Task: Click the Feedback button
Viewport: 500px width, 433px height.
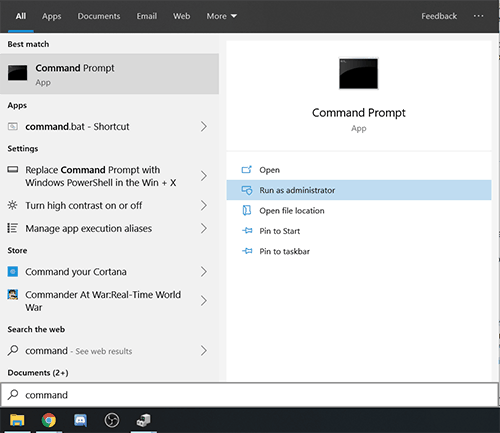Action: tap(439, 16)
